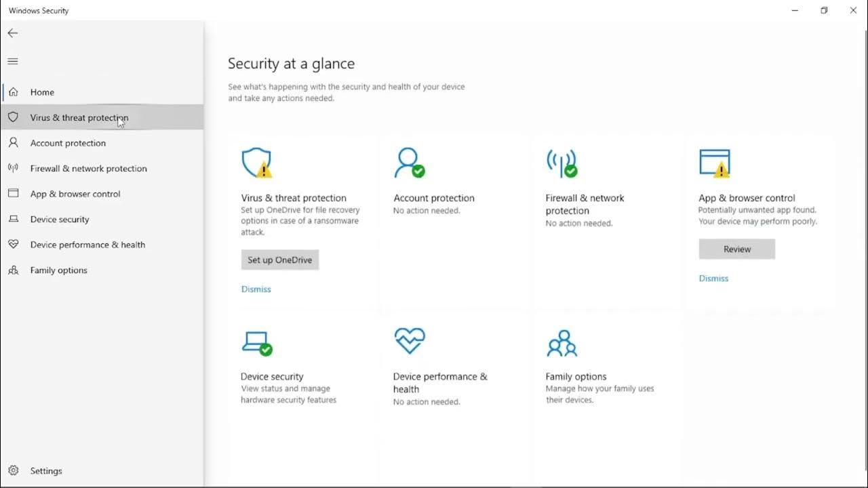Click the back arrow in the sidebar
This screenshot has height=488, width=868.
tap(13, 33)
